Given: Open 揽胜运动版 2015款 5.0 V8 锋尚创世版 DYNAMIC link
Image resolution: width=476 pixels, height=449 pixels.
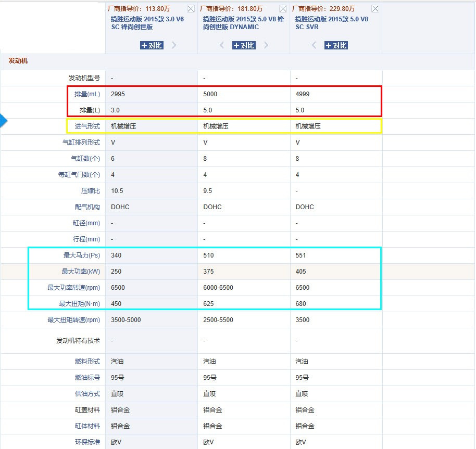Looking at the screenshot, I should point(243,23).
